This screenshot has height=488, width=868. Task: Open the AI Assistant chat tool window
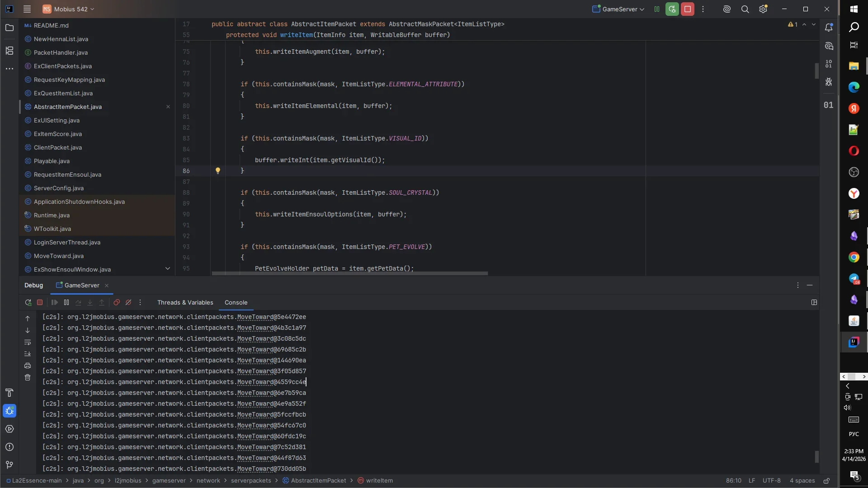[x=829, y=46]
